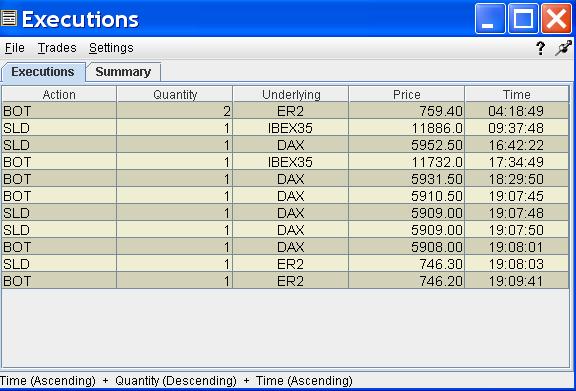Select the IBEX35 buy at 17:34:49
This screenshot has width=576, height=391.
click(285, 162)
